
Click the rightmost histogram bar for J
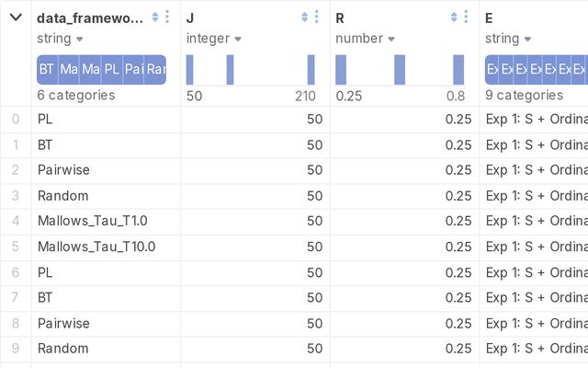pos(311,70)
